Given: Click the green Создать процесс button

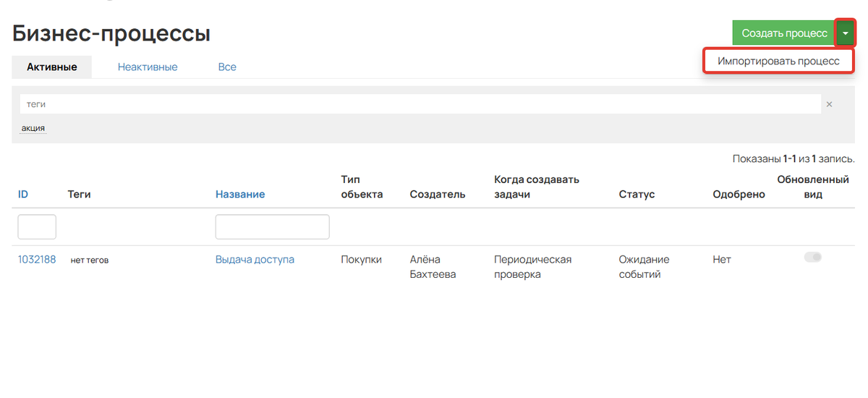Looking at the screenshot, I should point(784,33).
